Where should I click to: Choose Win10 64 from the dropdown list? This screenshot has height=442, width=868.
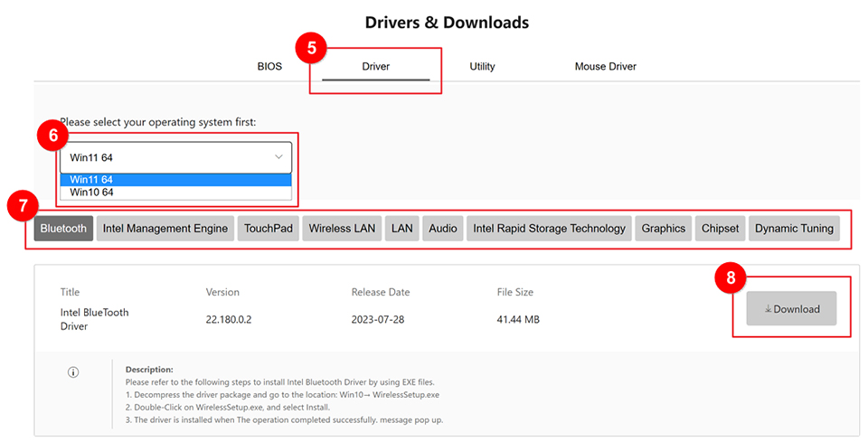(175, 193)
